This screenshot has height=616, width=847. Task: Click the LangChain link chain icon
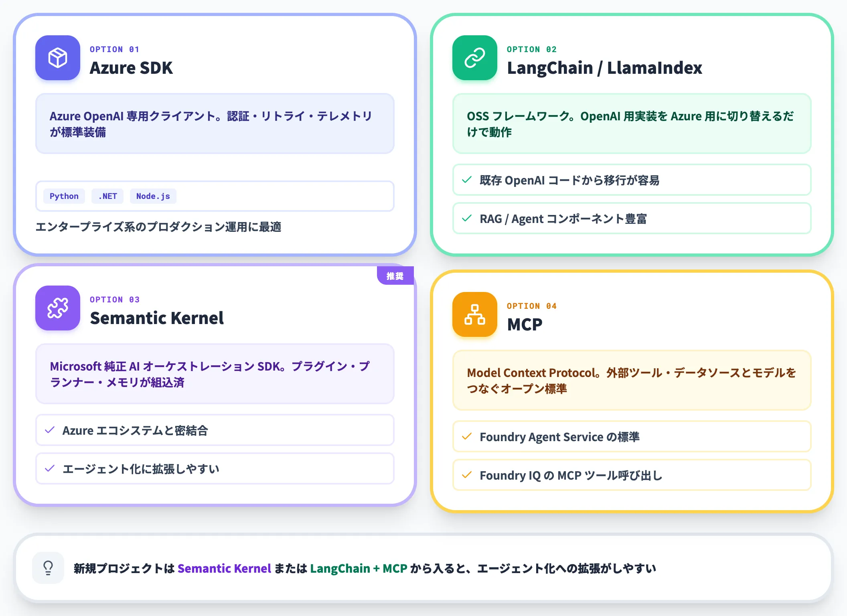pyautogui.click(x=475, y=58)
